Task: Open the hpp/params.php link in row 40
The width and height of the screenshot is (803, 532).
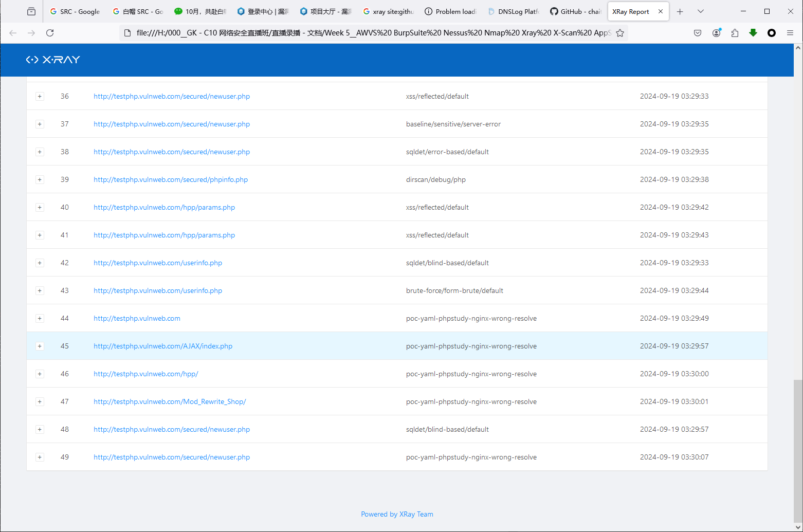Action: pyautogui.click(x=164, y=207)
